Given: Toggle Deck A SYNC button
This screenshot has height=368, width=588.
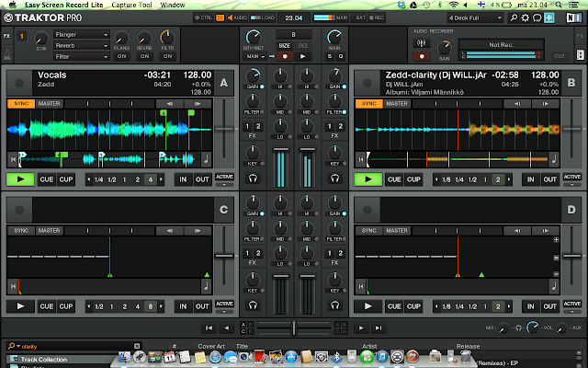Looking at the screenshot, I should [21, 104].
